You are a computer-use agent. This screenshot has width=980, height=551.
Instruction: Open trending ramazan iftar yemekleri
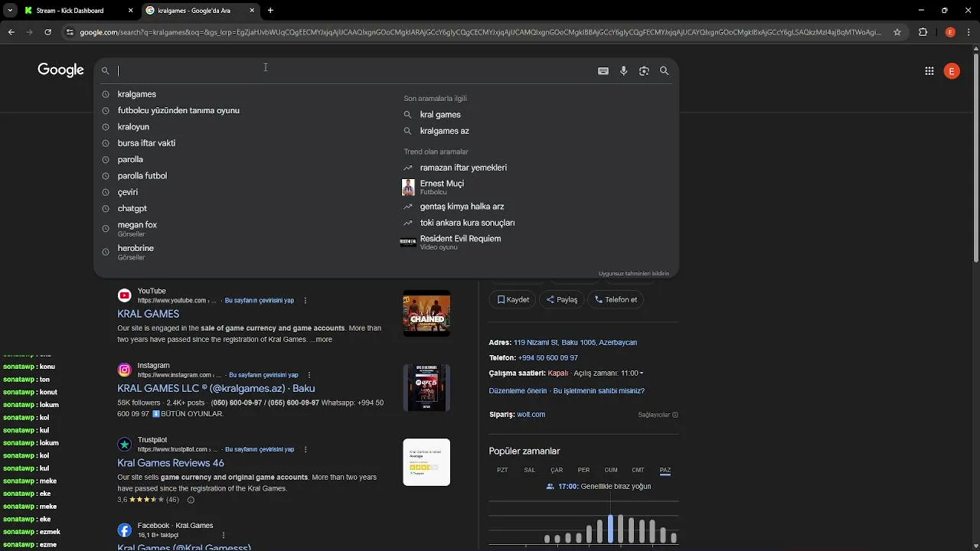pyautogui.click(x=463, y=168)
